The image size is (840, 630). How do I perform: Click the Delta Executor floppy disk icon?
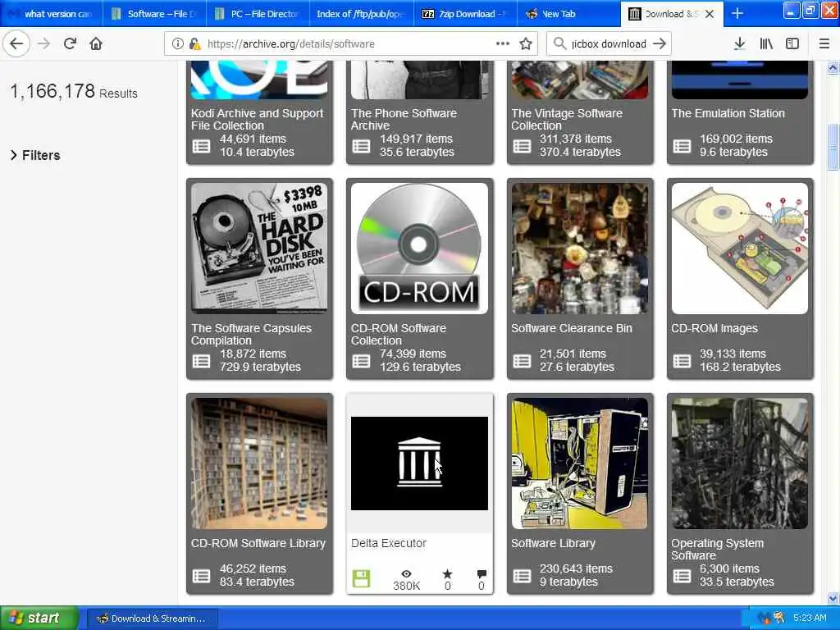[361, 578]
